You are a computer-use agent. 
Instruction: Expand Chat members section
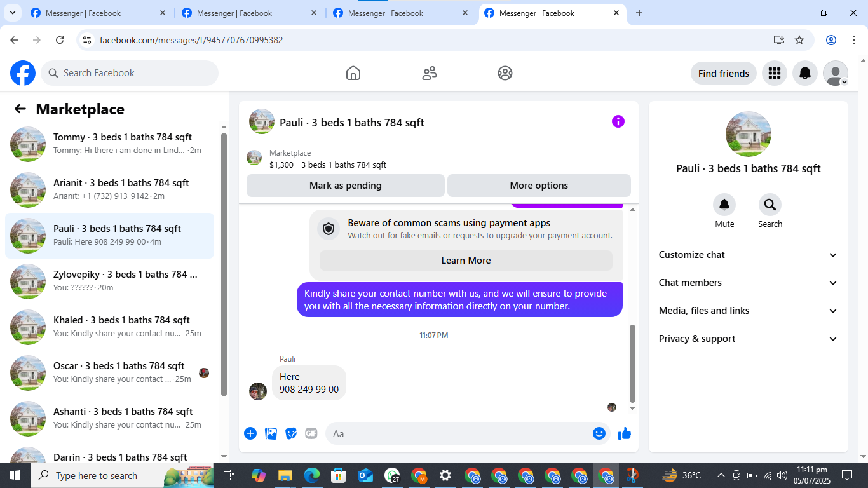click(x=749, y=283)
